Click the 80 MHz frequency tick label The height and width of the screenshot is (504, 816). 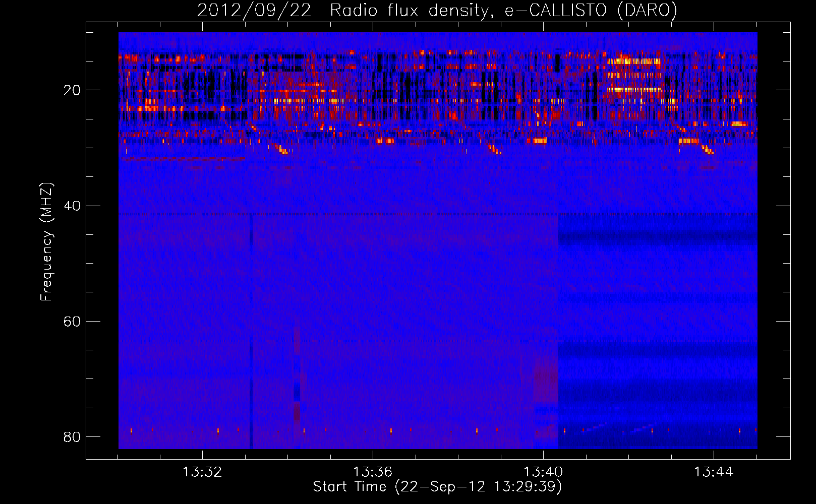(72, 436)
